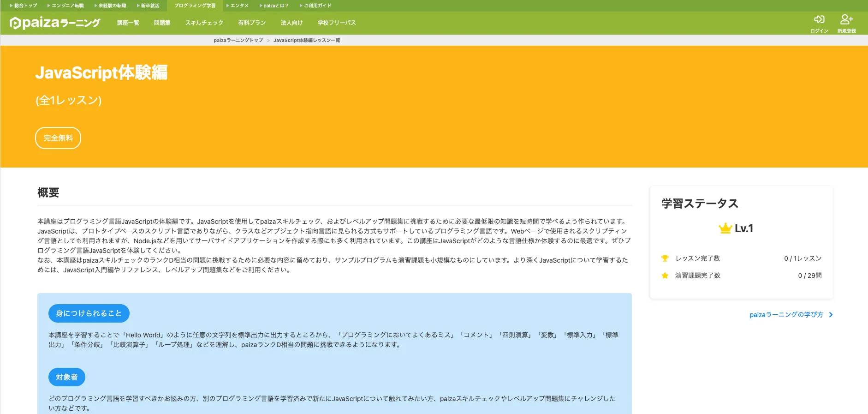Open the 問題集 menu
The height and width of the screenshot is (414, 868).
(162, 23)
